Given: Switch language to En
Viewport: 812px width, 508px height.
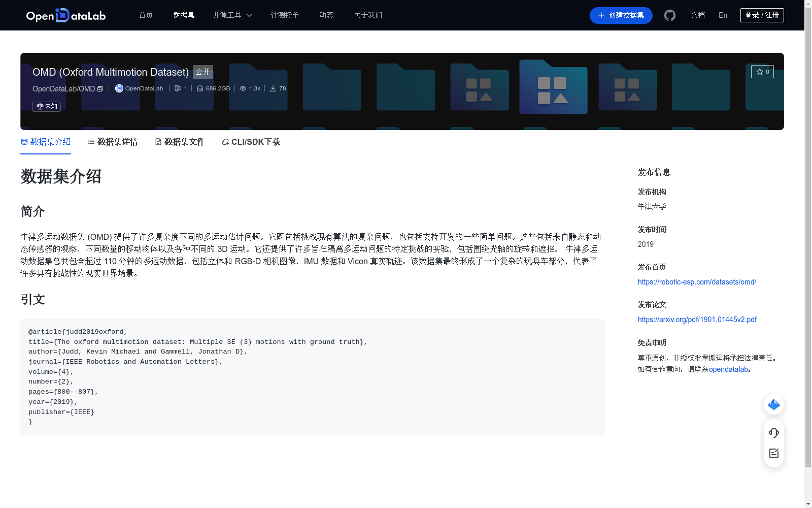Looking at the screenshot, I should pyautogui.click(x=723, y=15).
